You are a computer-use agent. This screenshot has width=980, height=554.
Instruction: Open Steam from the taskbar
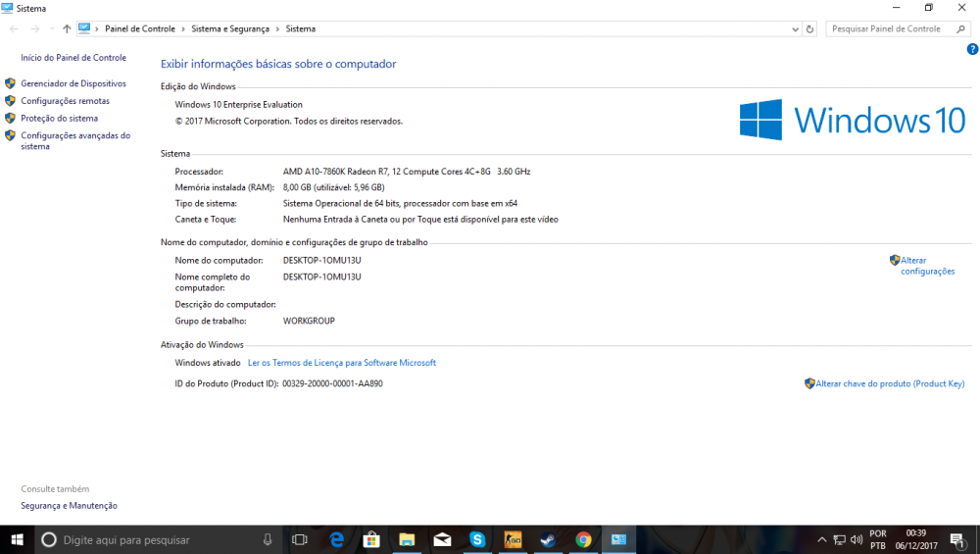(x=548, y=539)
